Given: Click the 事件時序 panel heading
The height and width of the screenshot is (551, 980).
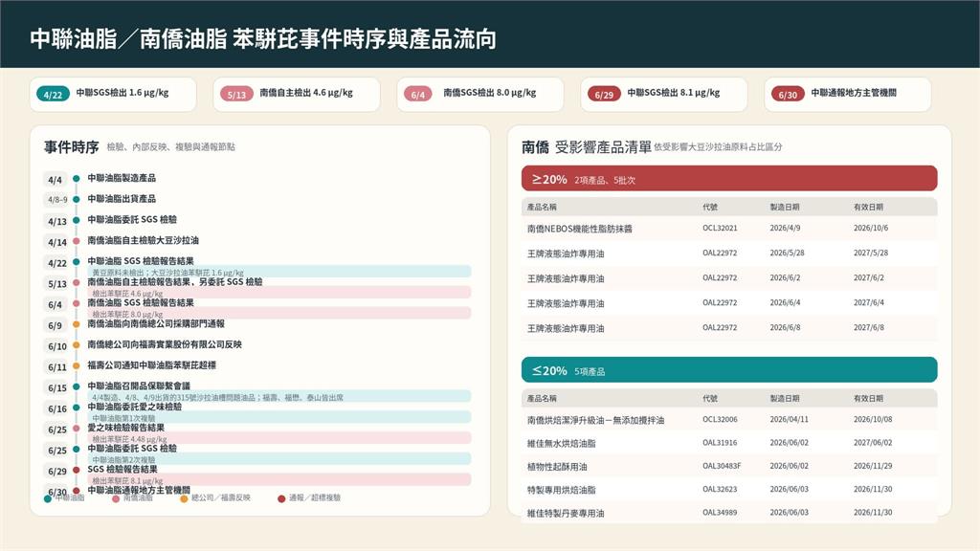Looking at the screenshot, I should (71, 146).
